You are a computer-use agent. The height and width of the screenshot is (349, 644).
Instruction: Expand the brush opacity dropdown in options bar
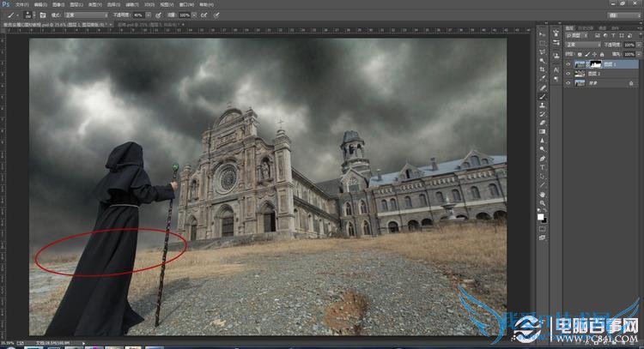coord(149,15)
